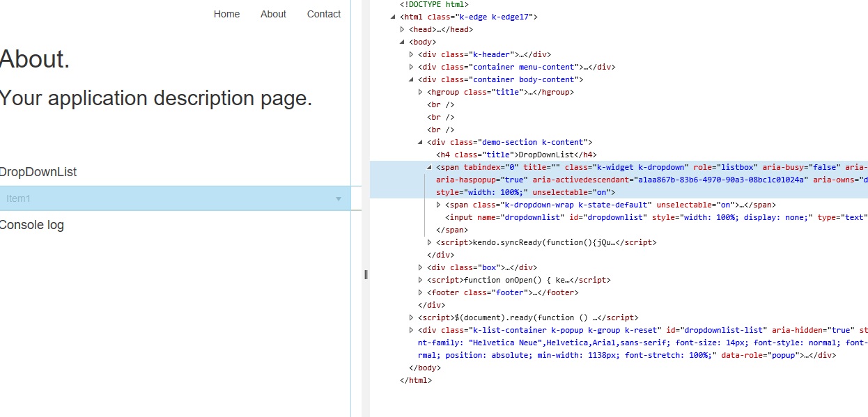Open the About navigation link
The image size is (868, 417).
(273, 14)
